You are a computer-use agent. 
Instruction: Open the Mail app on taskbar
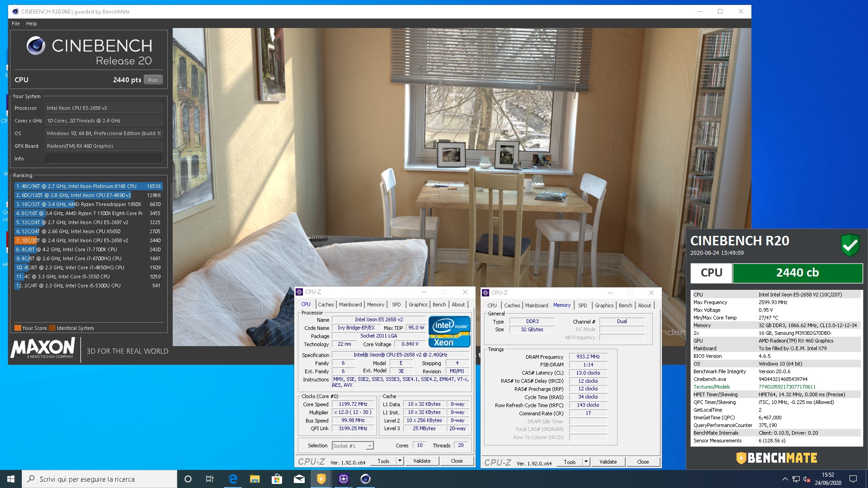coord(299,479)
